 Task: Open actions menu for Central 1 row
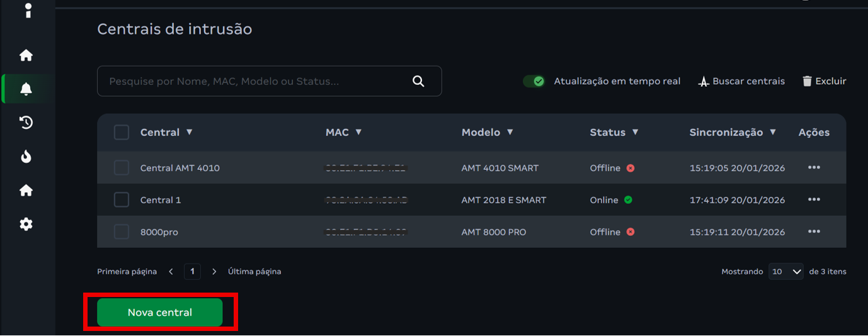coord(814,199)
